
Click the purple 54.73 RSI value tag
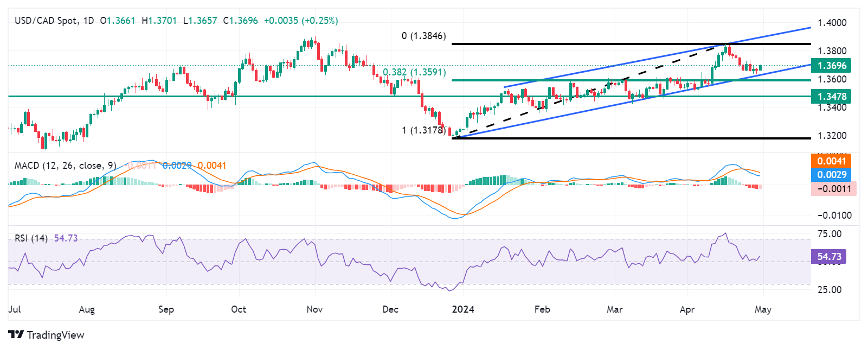tap(829, 257)
